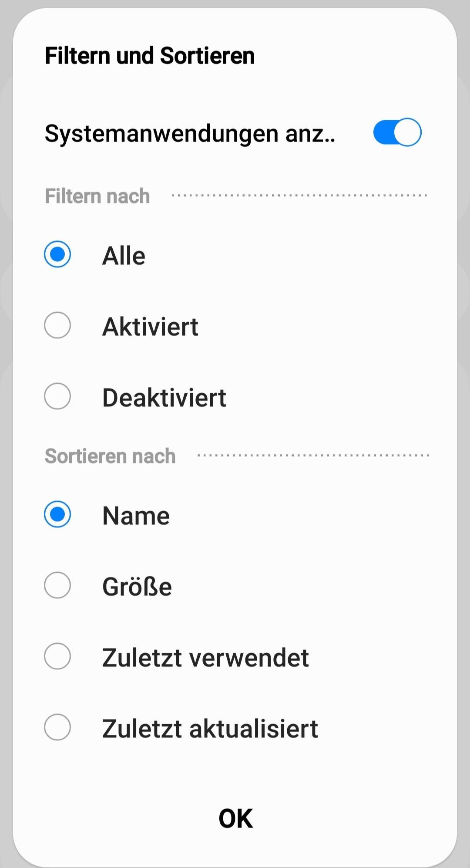The width and height of the screenshot is (470, 868).
Task: Tap the Name sort option text
Action: (136, 516)
